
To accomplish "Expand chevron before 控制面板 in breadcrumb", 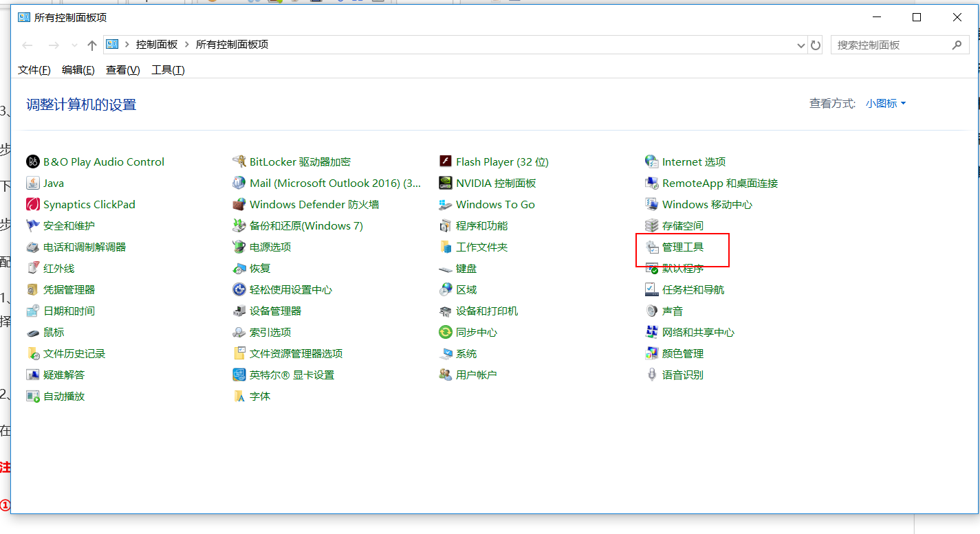I will [x=127, y=45].
